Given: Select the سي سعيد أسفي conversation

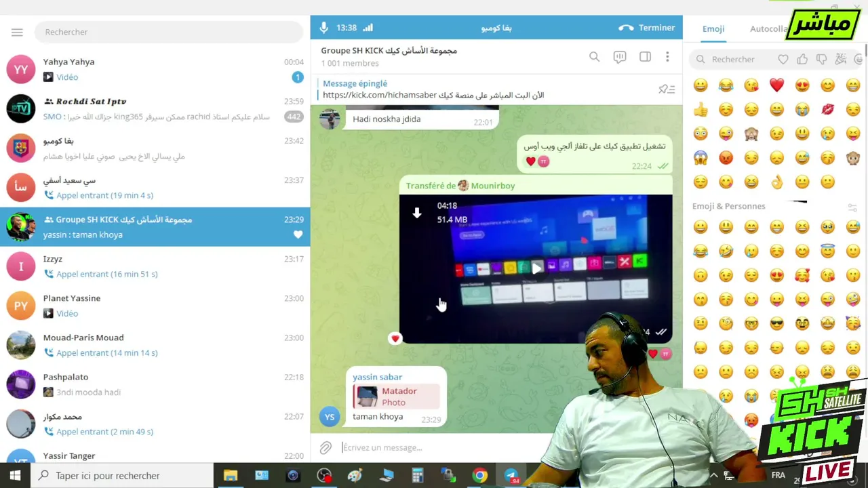Looking at the screenshot, I should [155, 187].
